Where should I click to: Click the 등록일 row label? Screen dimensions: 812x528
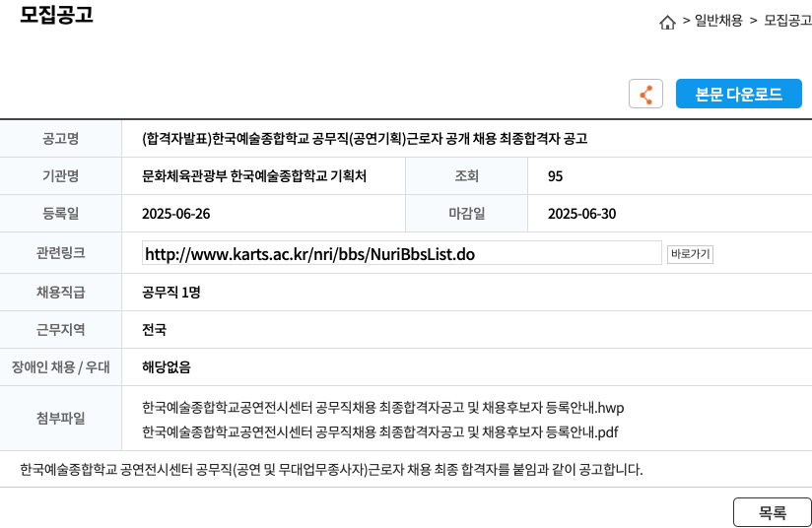point(60,214)
